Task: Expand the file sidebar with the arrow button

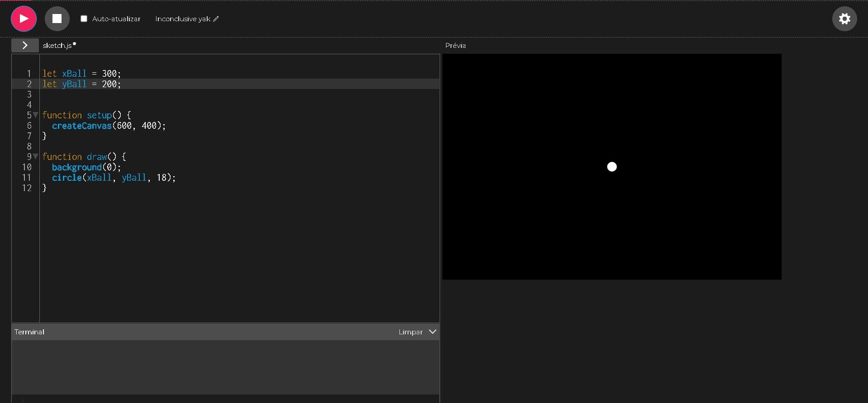Action: coord(25,45)
